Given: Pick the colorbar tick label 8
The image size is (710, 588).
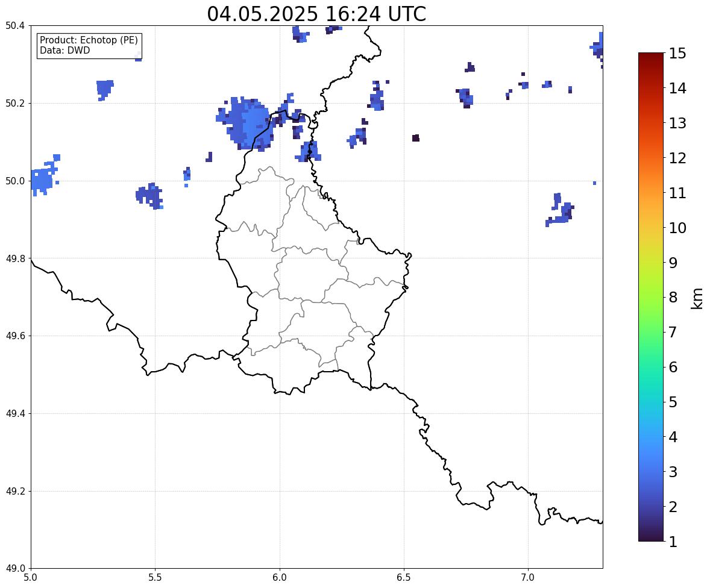Looking at the screenshot, I should pyautogui.click(x=673, y=298).
